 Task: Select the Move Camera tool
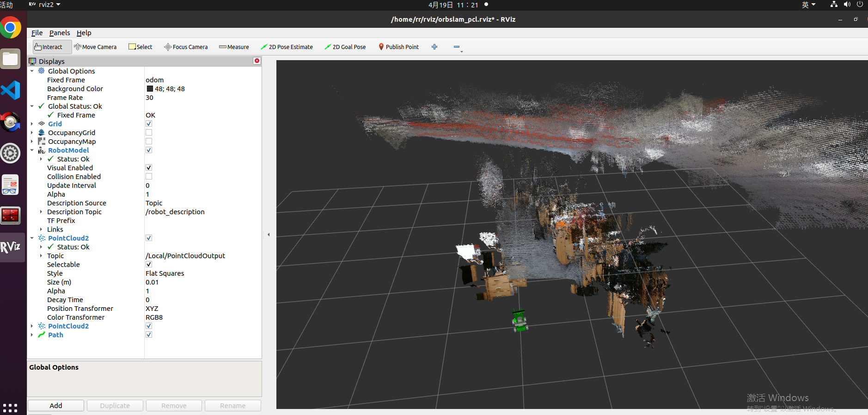tap(95, 47)
